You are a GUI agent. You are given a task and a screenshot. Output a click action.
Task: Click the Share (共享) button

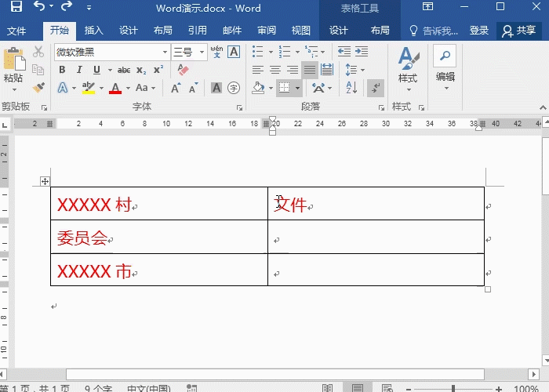[519, 31]
